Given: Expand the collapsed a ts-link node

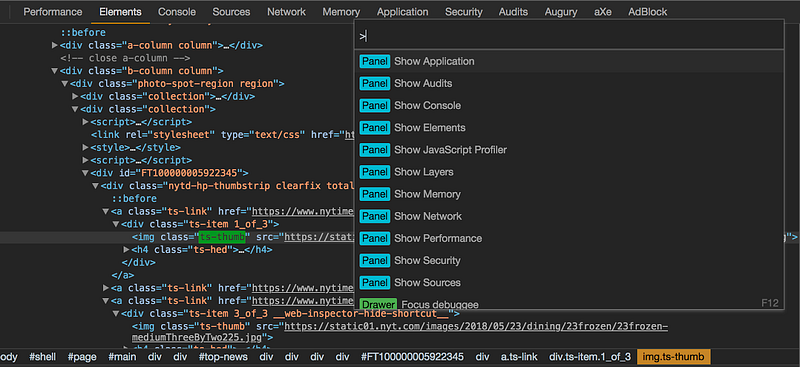Looking at the screenshot, I should pyautogui.click(x=106, y=288).
